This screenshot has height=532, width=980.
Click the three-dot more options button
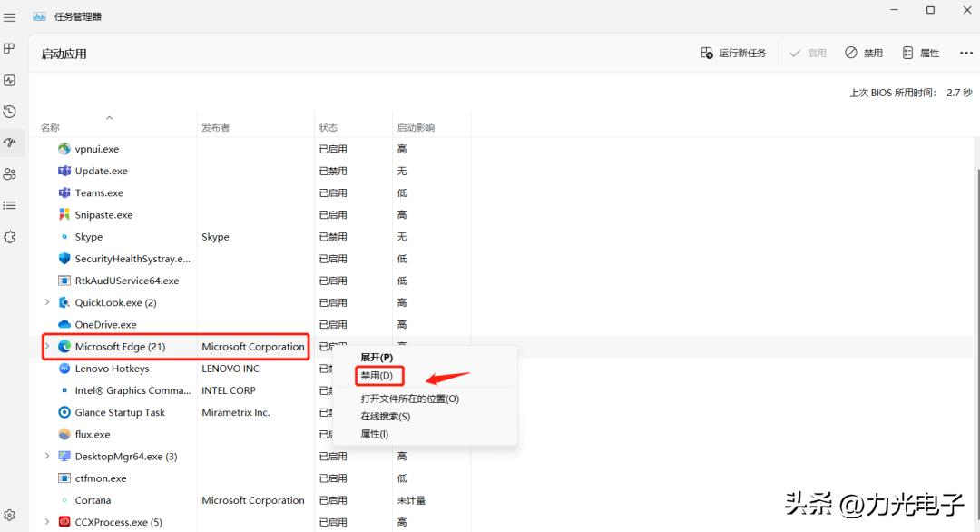pyautogui.click(x=965, y=54)
